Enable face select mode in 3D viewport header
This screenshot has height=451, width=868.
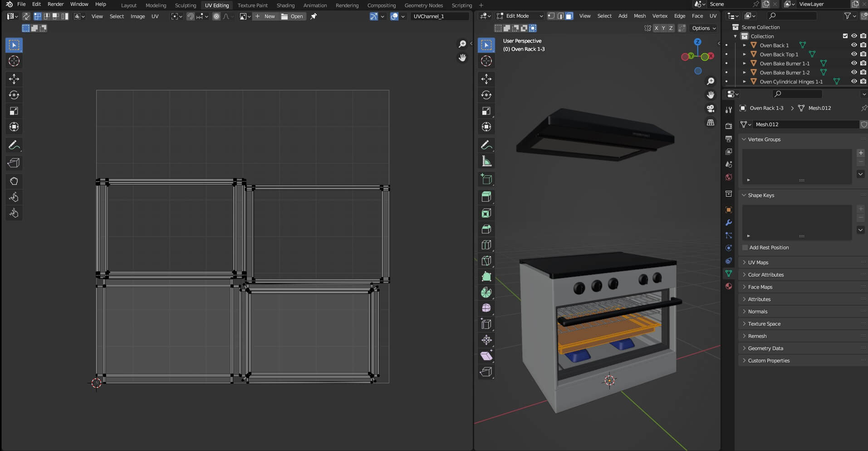569,16
